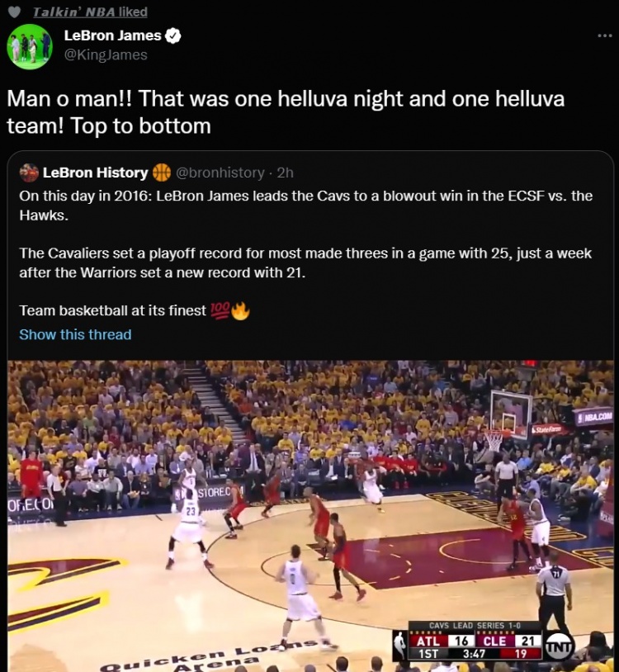The width and height of the screenshot is (619, 672).
Task: Open the @KingJames handle
Action: [x=106, y=54]
